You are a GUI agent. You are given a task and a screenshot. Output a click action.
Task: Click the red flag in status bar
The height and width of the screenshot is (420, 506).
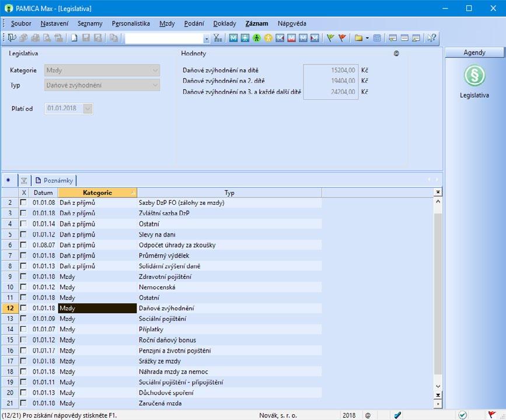pyautogui.click(x=492, y=415)
